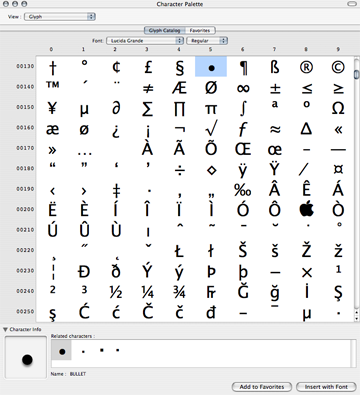Select the copyright symbol glyph

[338, 67]
